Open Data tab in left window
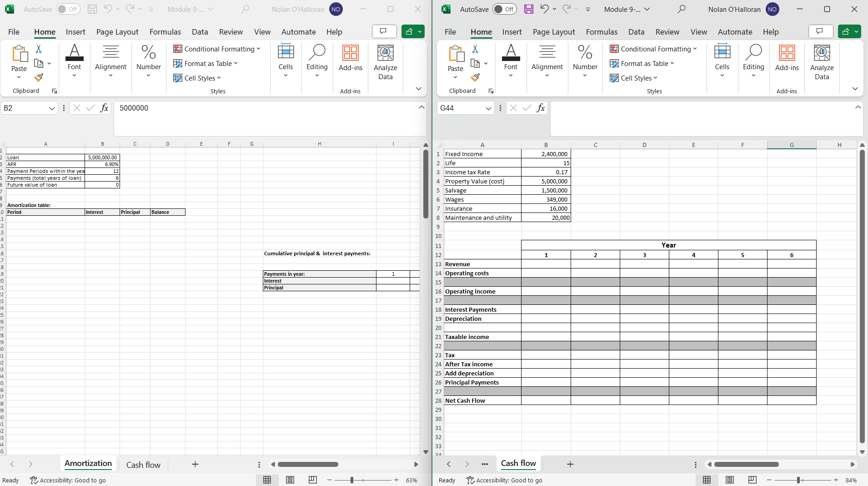Viewport: 868px width, 486px height. point(200,32)
